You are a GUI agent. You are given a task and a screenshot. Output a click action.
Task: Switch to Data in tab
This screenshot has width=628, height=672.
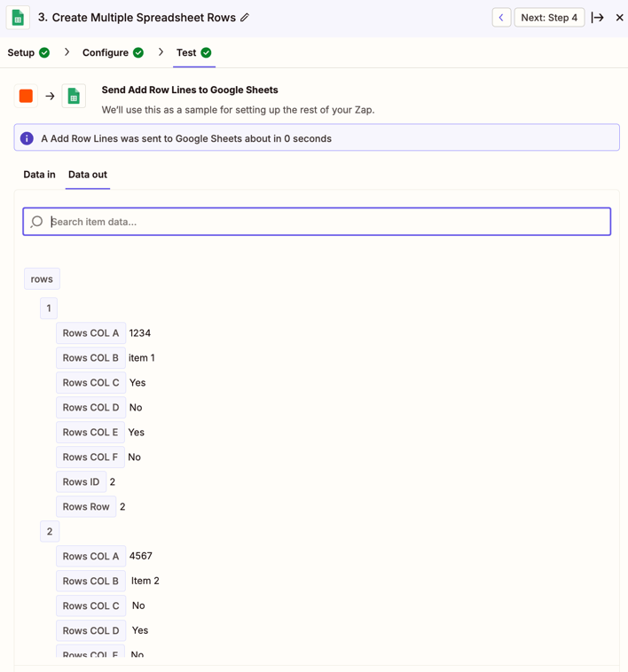(39, 175)
